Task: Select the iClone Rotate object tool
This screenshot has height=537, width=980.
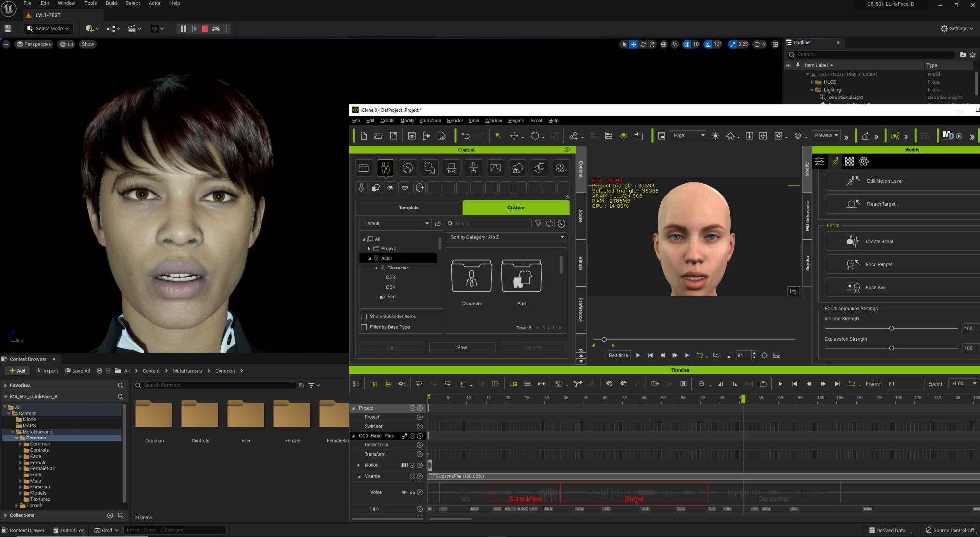Action: click(x=535, y=136)
